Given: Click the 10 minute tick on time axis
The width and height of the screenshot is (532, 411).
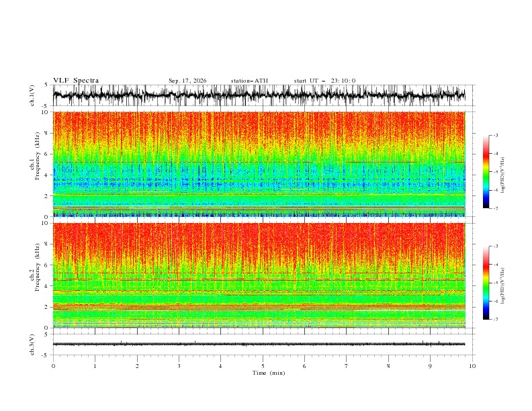Looking at the screenshot, I should (472, 366).
